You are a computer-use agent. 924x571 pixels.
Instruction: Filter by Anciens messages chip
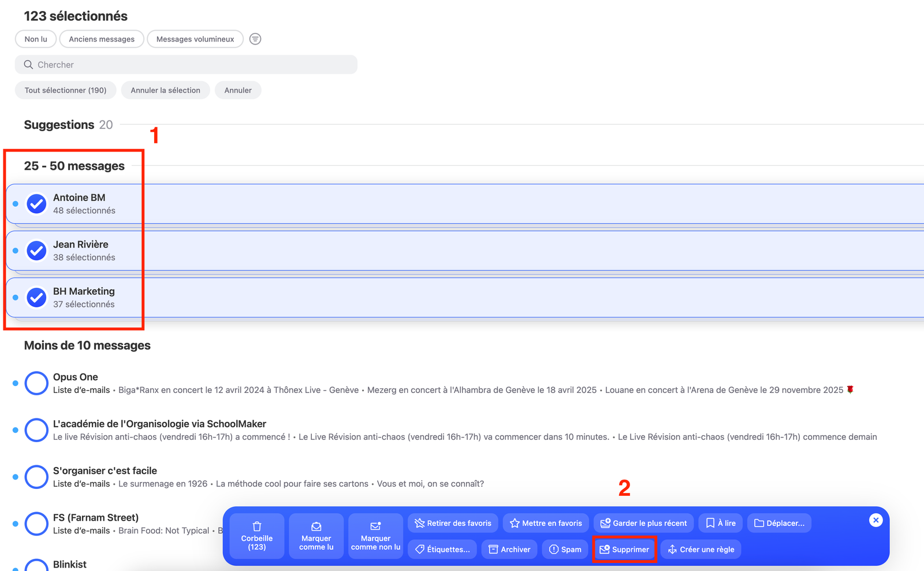coord(102,39)
